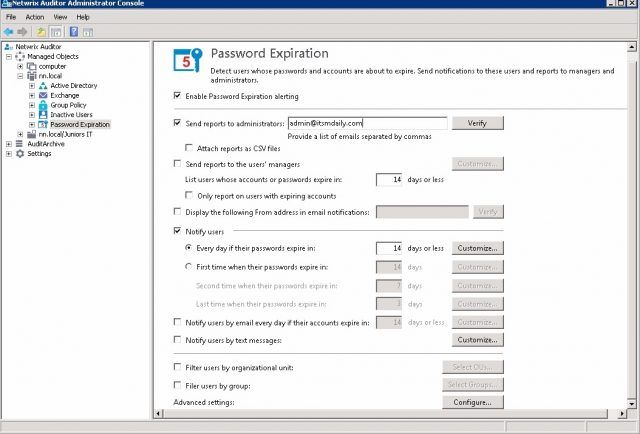Image resolution: width=640 pixels, height=434 pixels.
Task: Collapse the nn.local tree node
Action: coord(20,76)
